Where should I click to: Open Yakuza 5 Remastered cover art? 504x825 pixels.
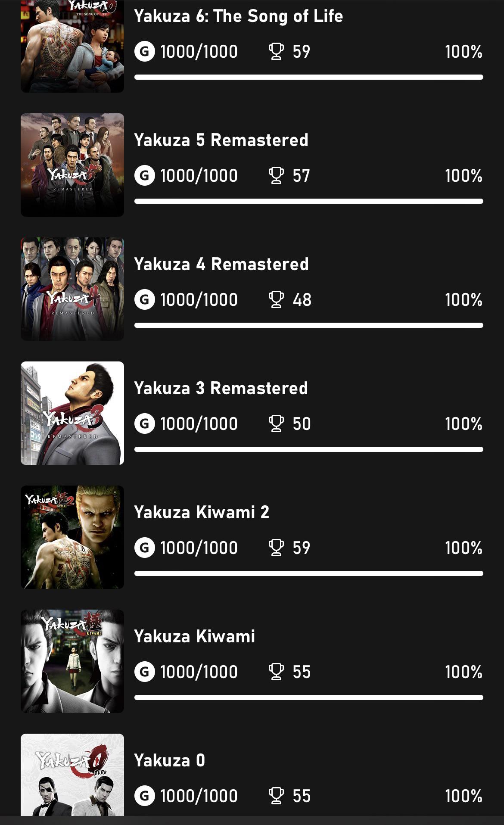(x=72, y=165)
